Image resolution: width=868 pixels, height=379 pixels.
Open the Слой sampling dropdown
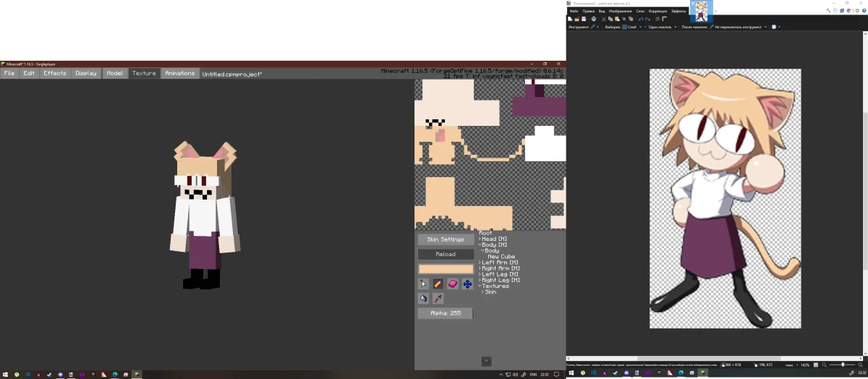point(631,27)
